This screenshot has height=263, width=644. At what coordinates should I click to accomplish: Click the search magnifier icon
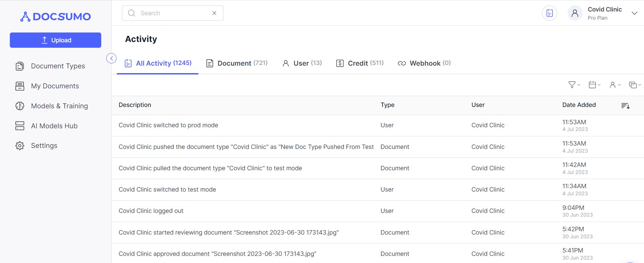tap(131, 13)
